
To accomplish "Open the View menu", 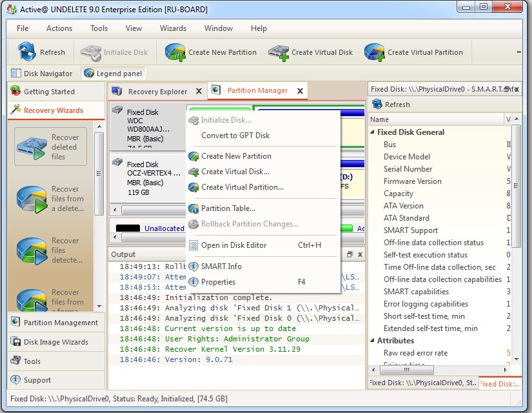I will [x=133, y=28].
